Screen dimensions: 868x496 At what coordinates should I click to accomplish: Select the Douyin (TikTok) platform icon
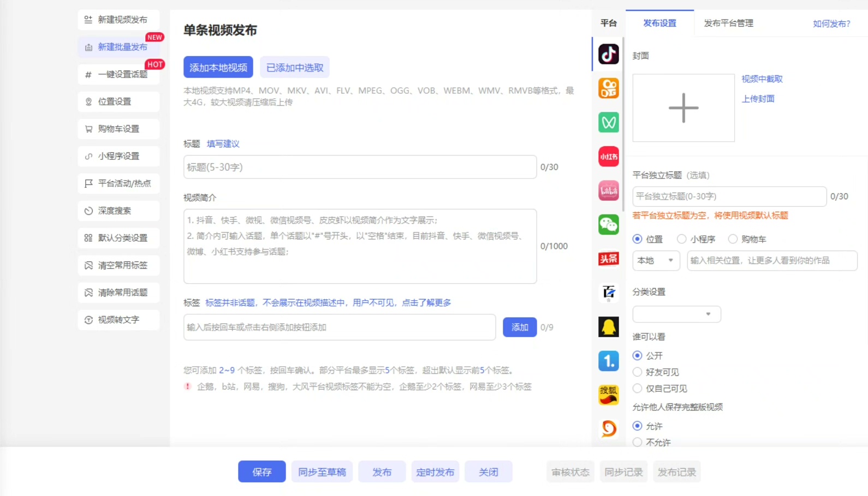click(608, 54)
